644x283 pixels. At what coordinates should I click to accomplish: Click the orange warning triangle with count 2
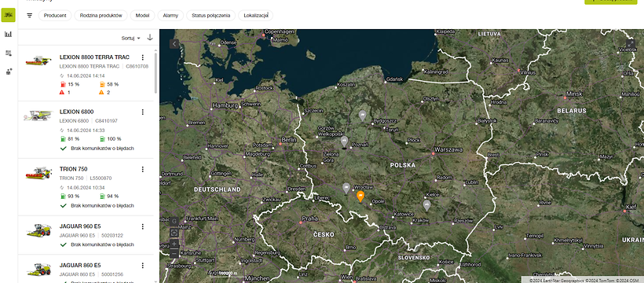click(x=102, y=93)
